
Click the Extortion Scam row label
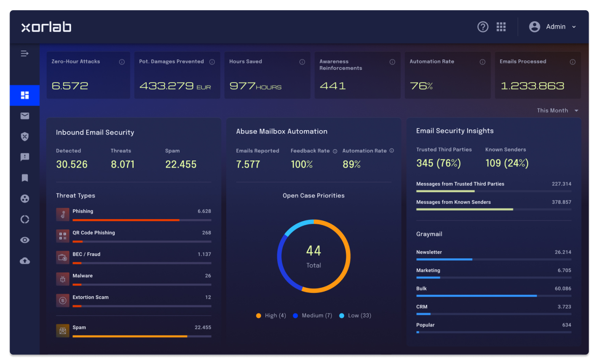[x=91, y=297]
